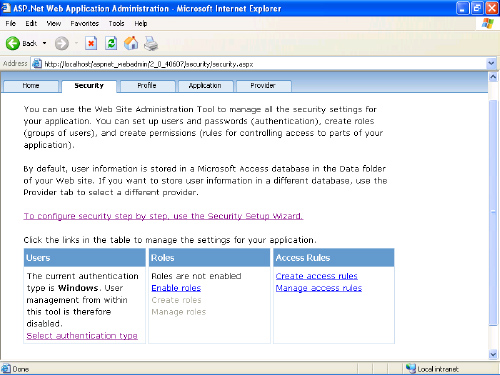Click the scrollbar down arrow

pyautogui.click(x=493, y=354)
